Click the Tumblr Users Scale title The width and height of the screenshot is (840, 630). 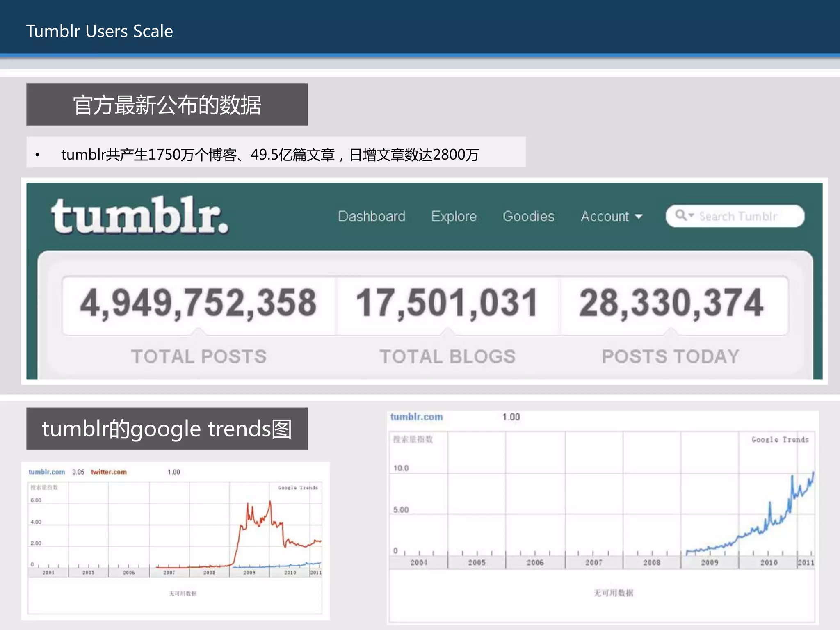pos(100,31)
